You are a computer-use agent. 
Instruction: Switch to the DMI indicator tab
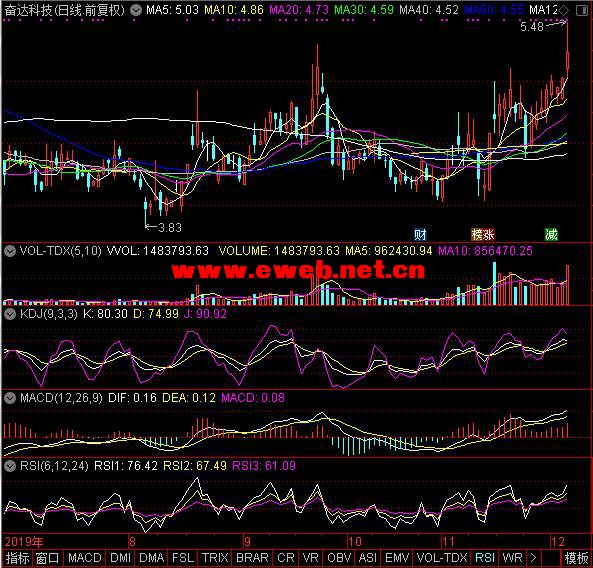[121, 558]
